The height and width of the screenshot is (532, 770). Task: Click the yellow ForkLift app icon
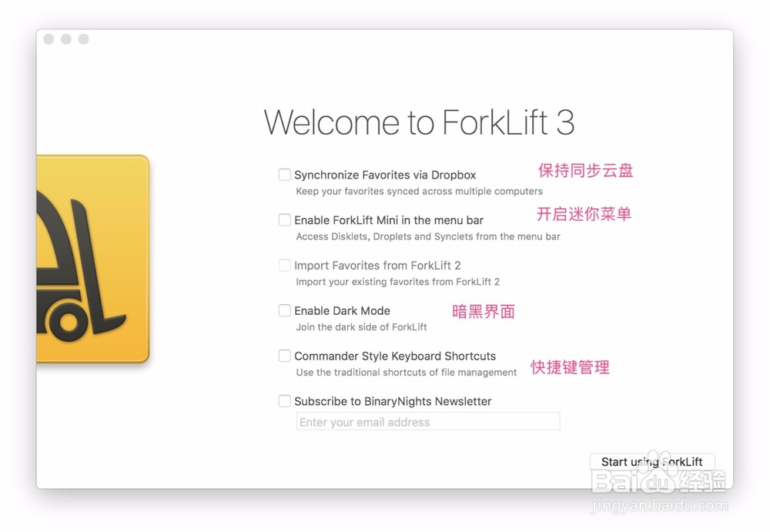(93, 259)
